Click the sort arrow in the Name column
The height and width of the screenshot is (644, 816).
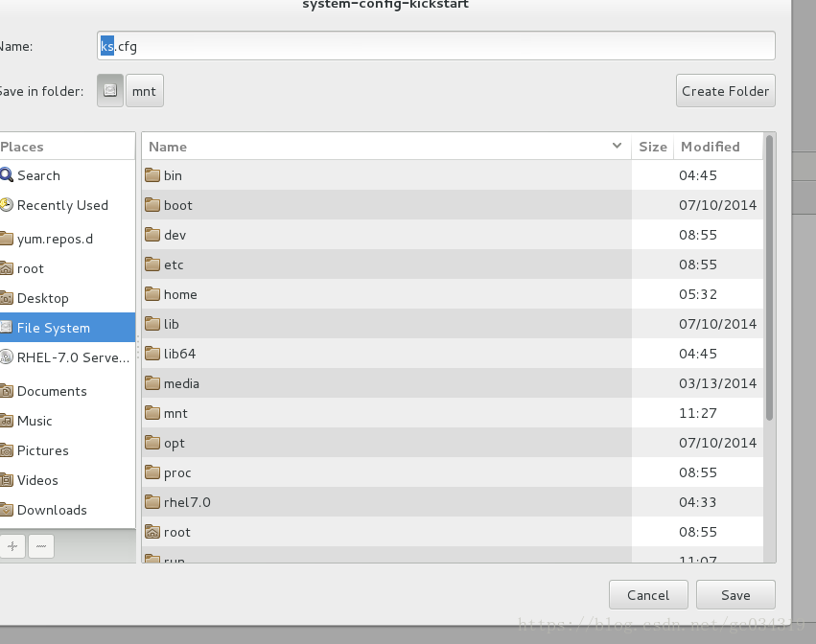click(x=617, y=146)
